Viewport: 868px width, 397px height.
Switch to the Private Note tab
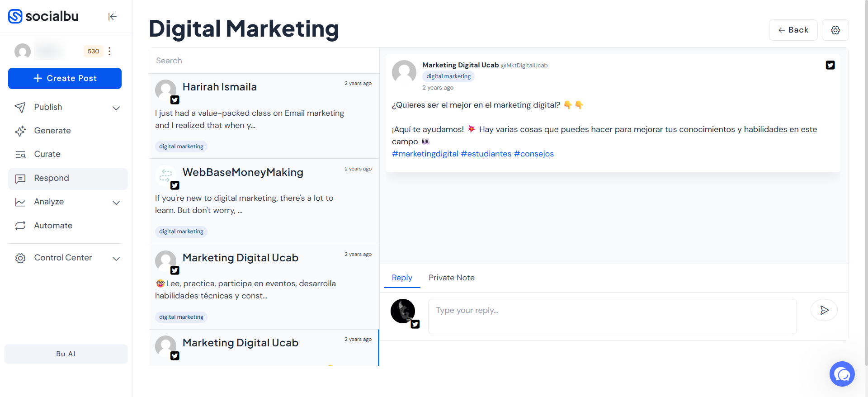pyautogui.click(x=451, y=278)
